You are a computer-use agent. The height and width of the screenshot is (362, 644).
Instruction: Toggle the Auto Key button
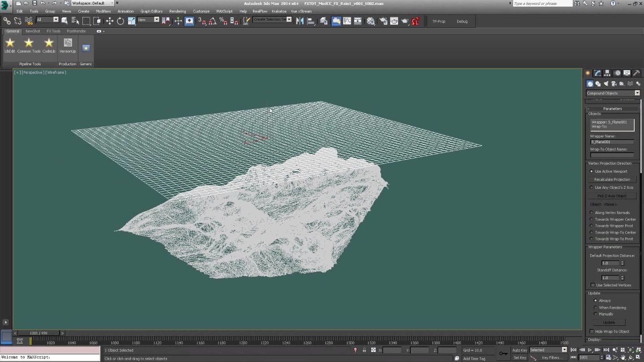click(519, 350)
